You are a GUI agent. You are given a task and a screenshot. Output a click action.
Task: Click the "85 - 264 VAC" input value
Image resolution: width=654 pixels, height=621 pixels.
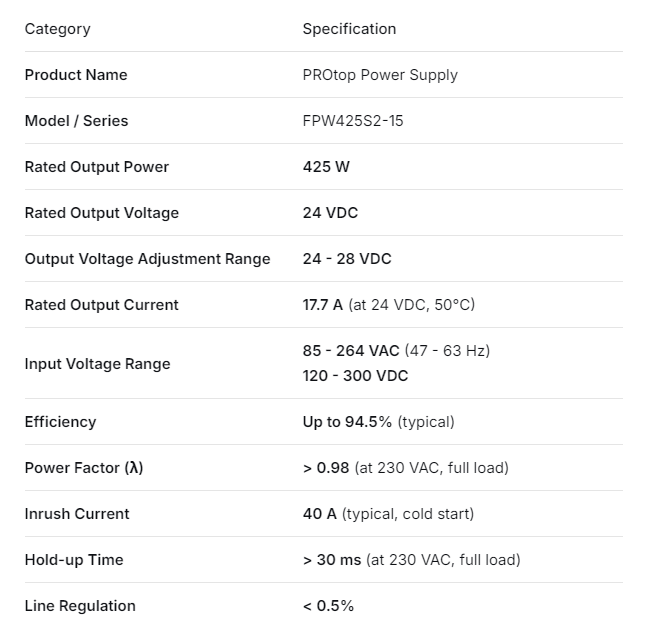click(x=351, y=351)
